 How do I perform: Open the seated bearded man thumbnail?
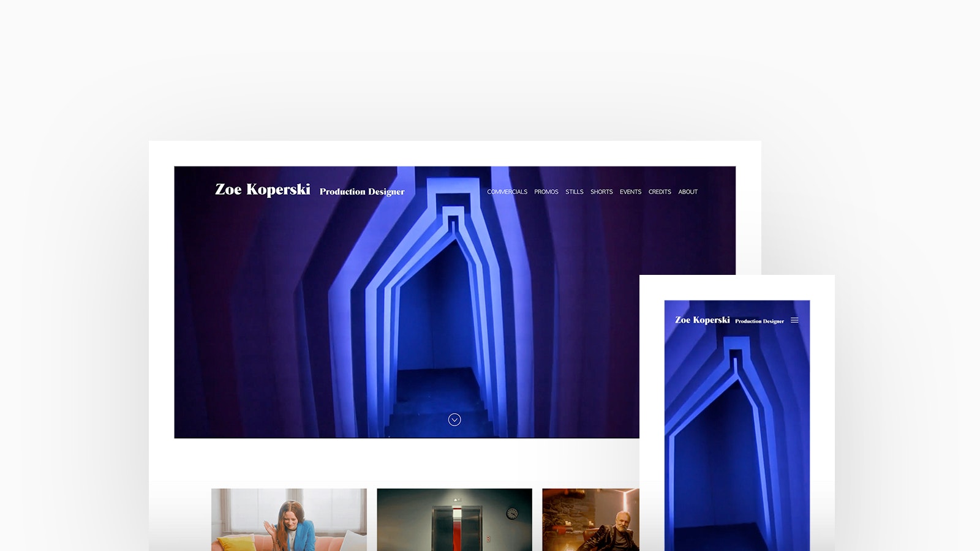click(590, 520)
